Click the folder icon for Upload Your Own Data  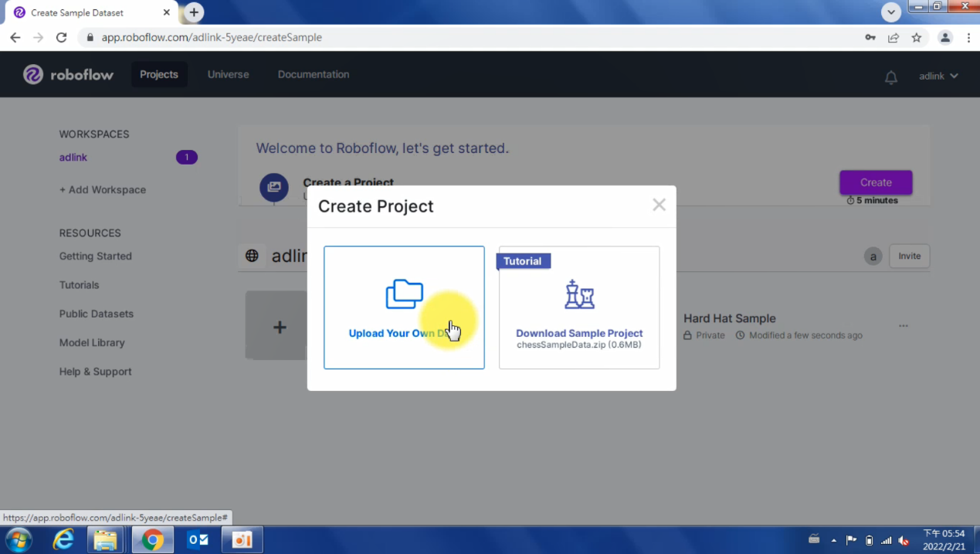pyautogui.click(x=404, y=294)
